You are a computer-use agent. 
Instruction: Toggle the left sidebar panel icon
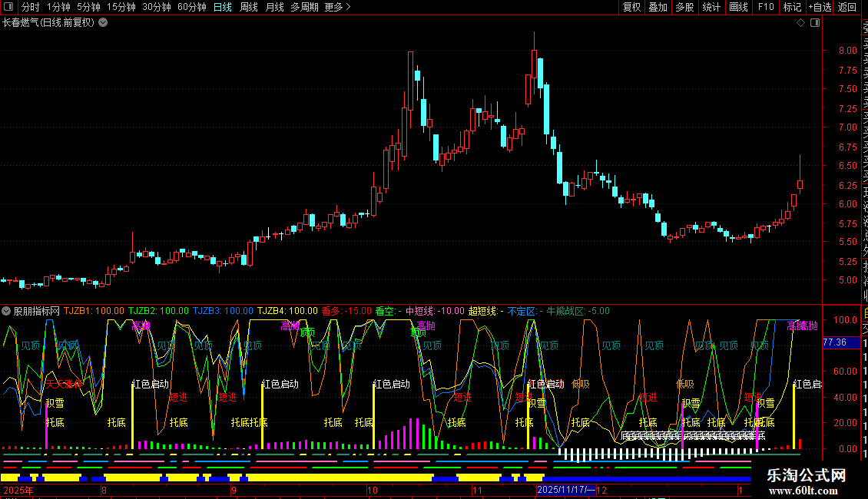pos(8,7)
